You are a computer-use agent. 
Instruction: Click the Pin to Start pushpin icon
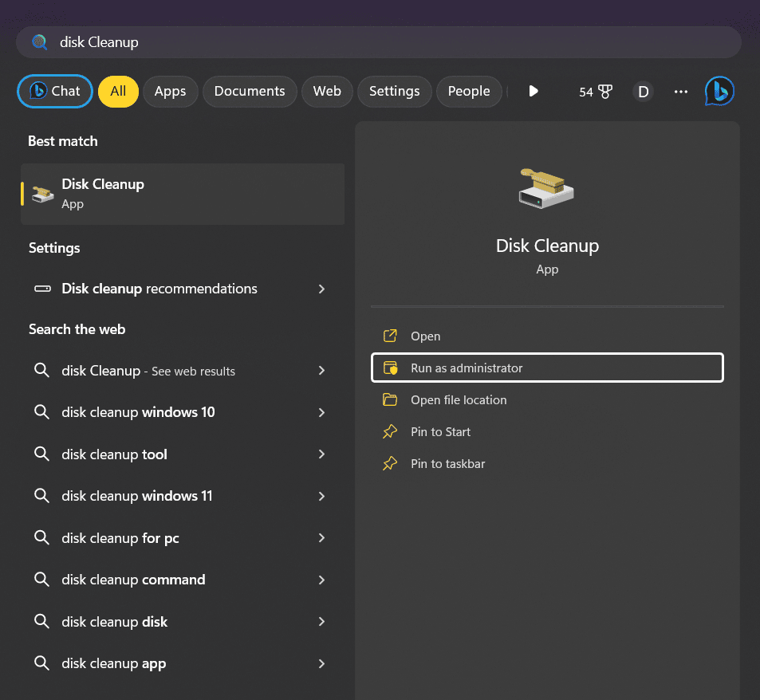click(390, 431)
